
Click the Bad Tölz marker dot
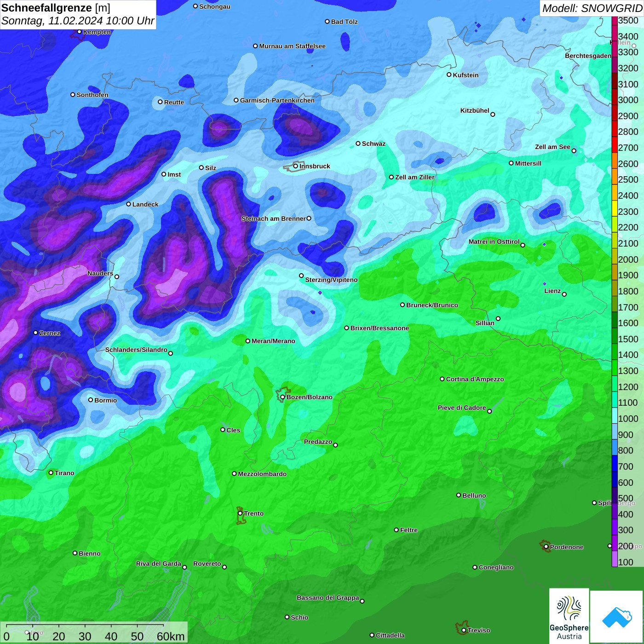(327, 22)
